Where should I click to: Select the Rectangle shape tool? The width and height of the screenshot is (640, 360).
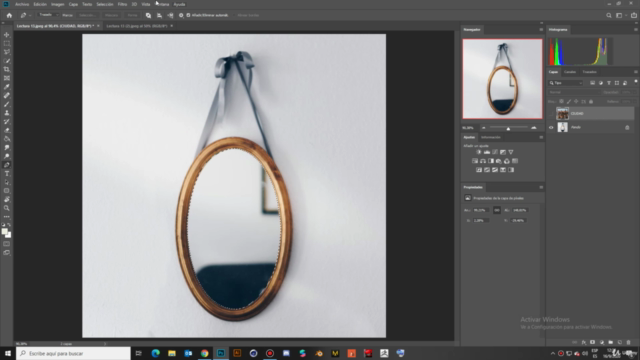(7, 191)
